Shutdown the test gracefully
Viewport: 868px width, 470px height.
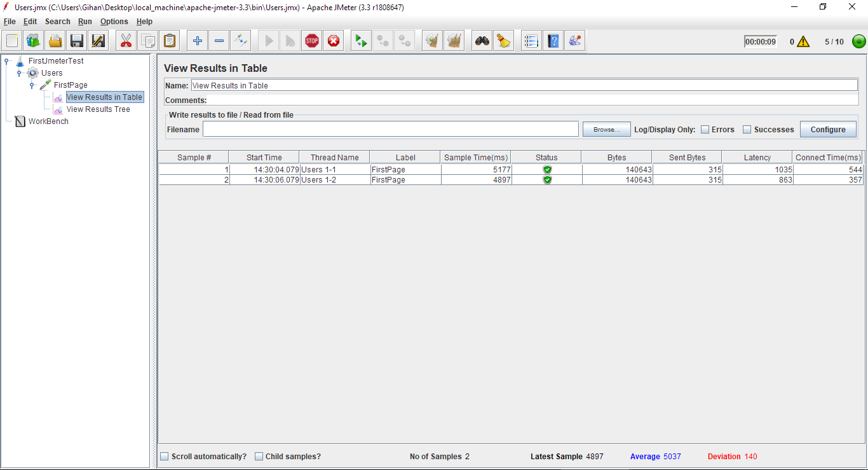click(333, 40)
